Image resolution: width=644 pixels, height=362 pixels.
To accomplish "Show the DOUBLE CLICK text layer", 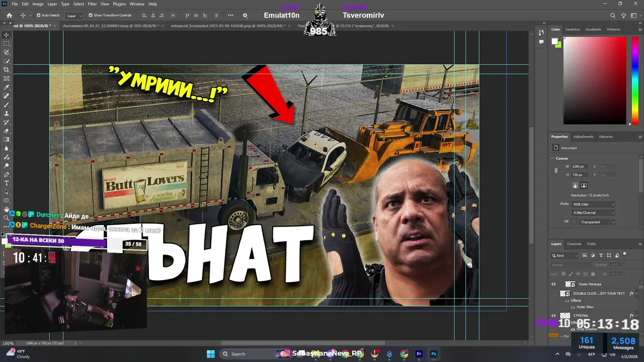I will [553, 294].
